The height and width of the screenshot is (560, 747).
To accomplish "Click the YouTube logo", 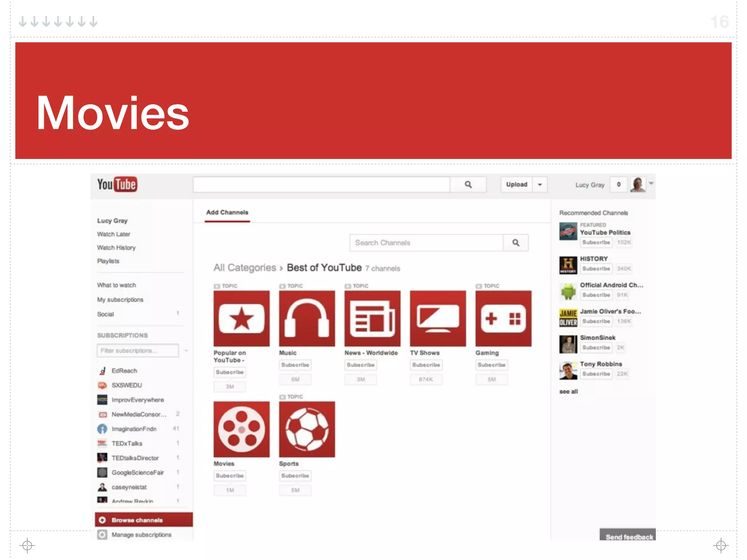I will pyautogui.click(x=117, y=184).
